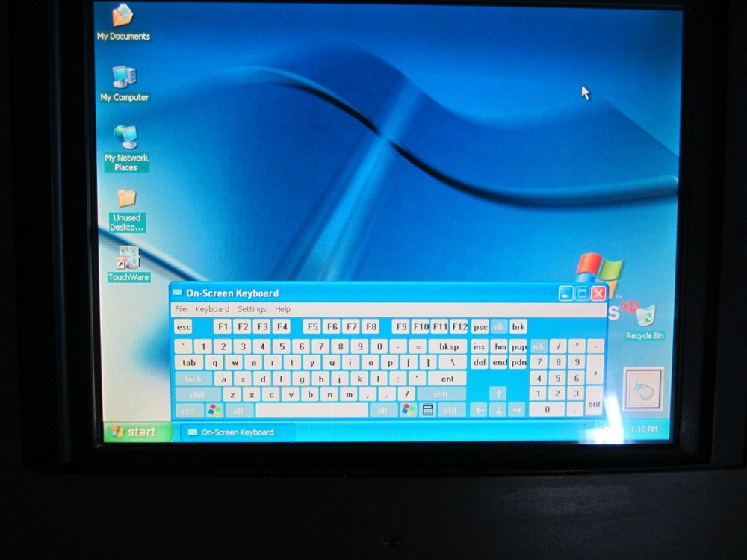Click the end key

point(499,362)
